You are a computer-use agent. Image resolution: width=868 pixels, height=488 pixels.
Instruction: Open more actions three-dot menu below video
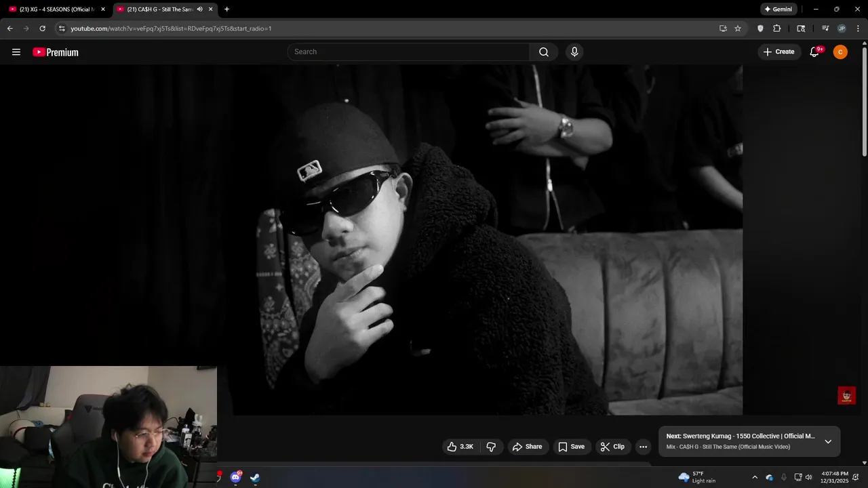pyautogui.click(x=643, y=447)
